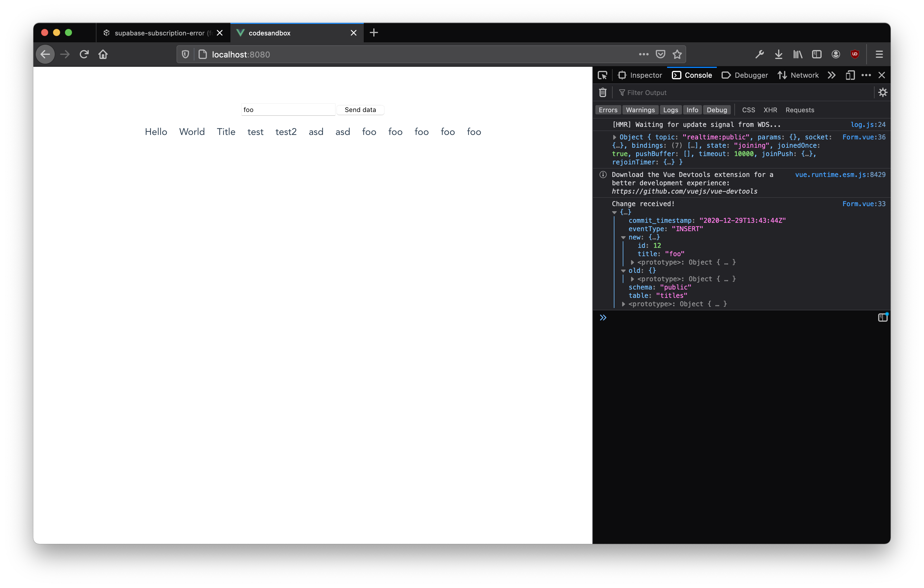
Task: Collapse the new: {…} property
Action: [623, 237]
